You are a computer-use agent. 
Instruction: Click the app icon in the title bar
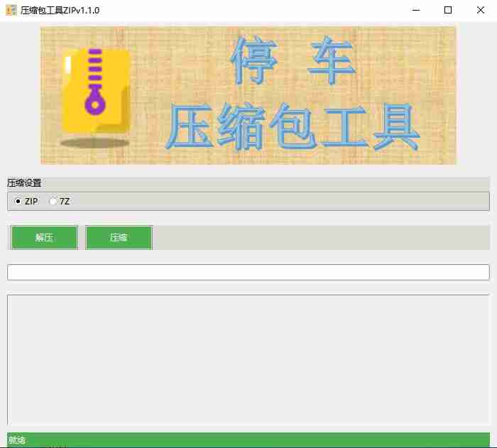click(x=11, y=10)
